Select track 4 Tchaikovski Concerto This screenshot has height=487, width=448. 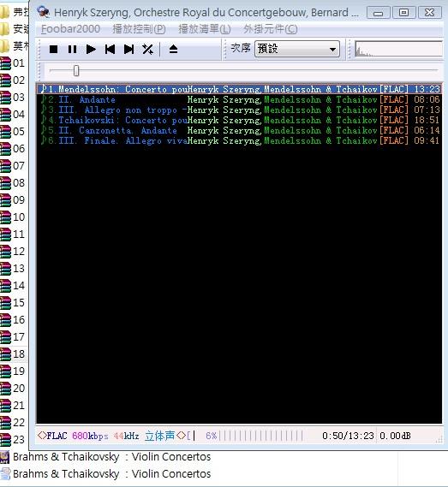tap(239, 120)
